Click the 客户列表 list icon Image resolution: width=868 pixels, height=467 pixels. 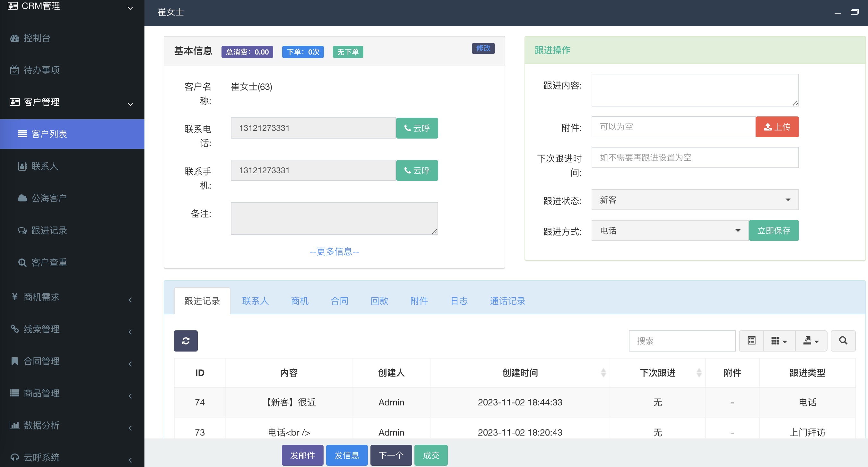[22, 134]
